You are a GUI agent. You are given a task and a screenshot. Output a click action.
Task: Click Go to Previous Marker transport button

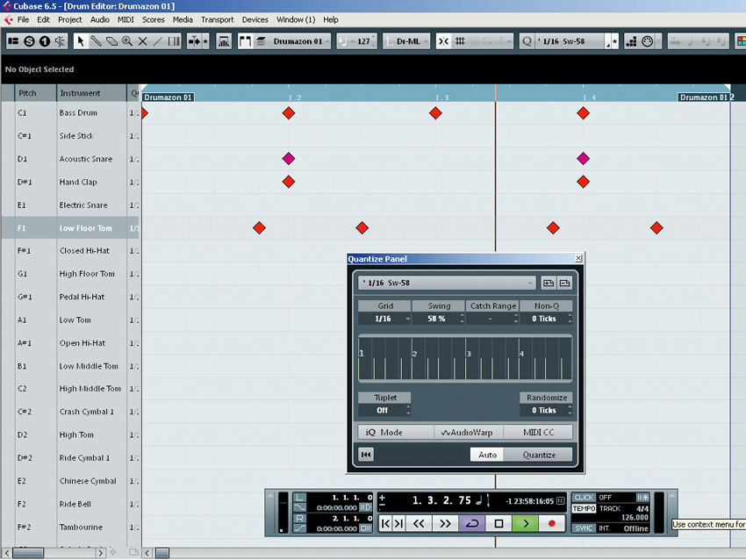point(385,523)
